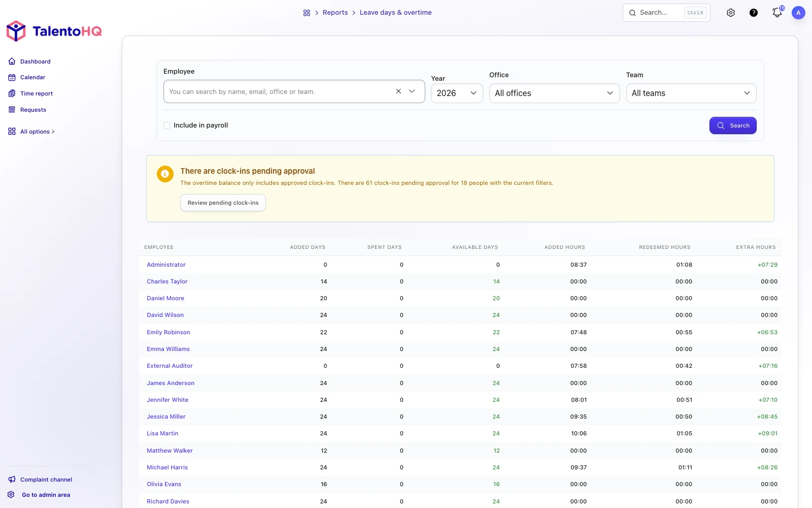Expand All options menu

[x=37, y=132]
